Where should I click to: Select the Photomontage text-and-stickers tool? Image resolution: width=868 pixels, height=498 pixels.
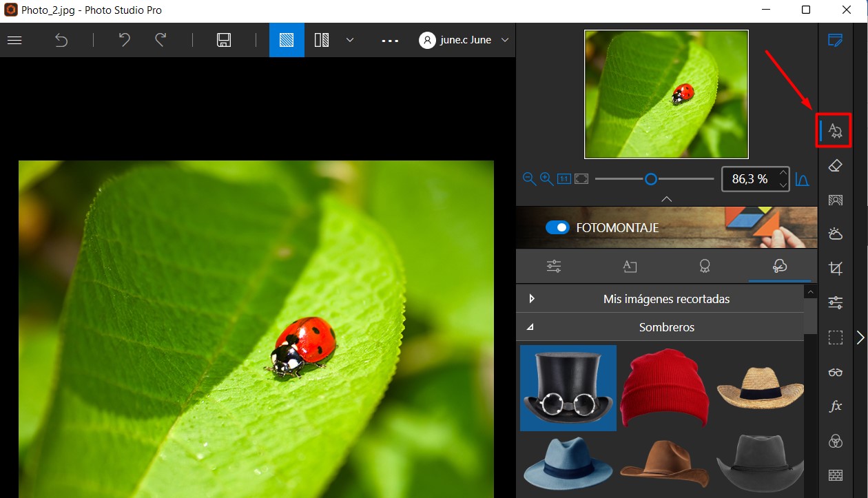pyautogui.click(x=835, y=130)
